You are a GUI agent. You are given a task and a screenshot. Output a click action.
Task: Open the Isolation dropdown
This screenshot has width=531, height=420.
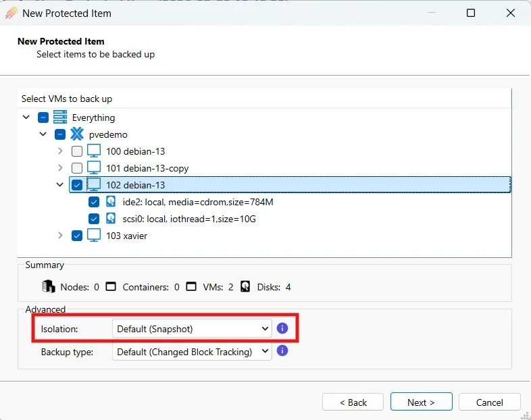[191, 329]
